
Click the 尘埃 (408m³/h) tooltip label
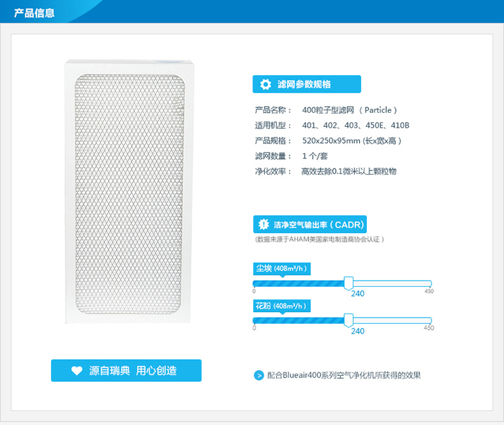click(x=282, y=269)
